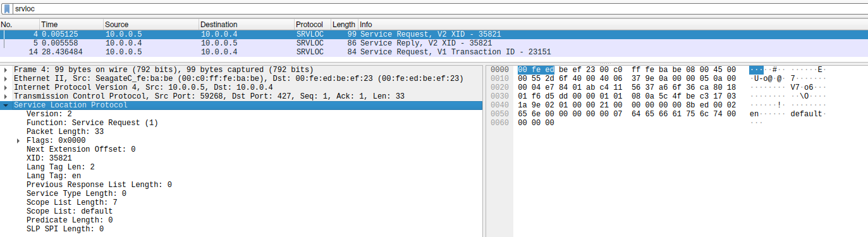Click 10.0.0.5 source cell of packet 4
Viewport: 868px width, 237px height.
tap(123, 34)
